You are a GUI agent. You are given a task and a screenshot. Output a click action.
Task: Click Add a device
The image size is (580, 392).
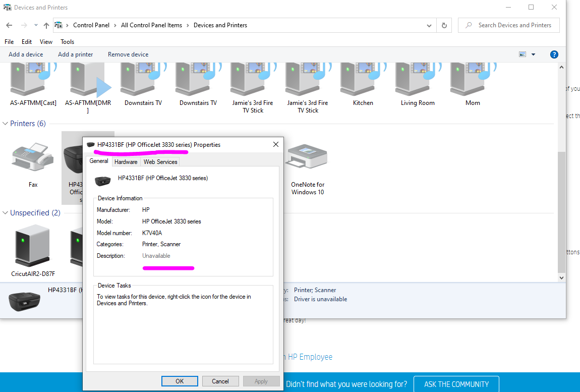pyautogui.click(x=26, y=54)
